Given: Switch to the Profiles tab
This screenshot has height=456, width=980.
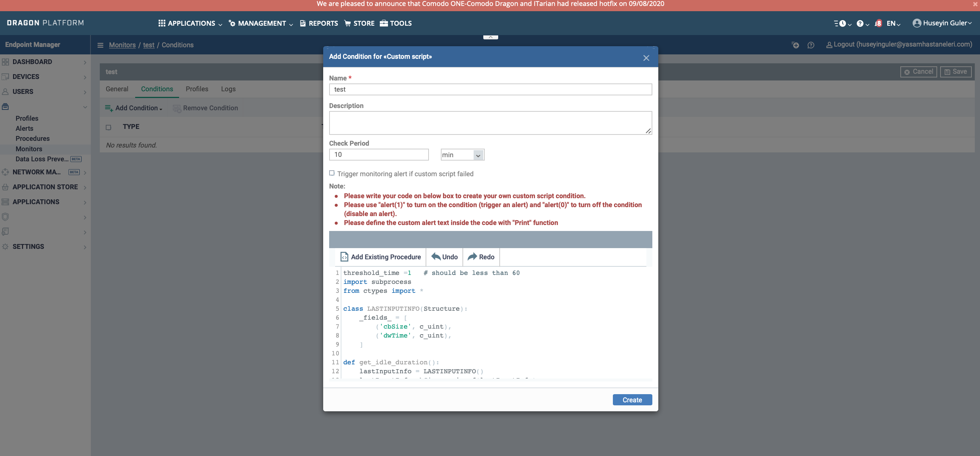Looking at the screenshot, I should [197, 89].
